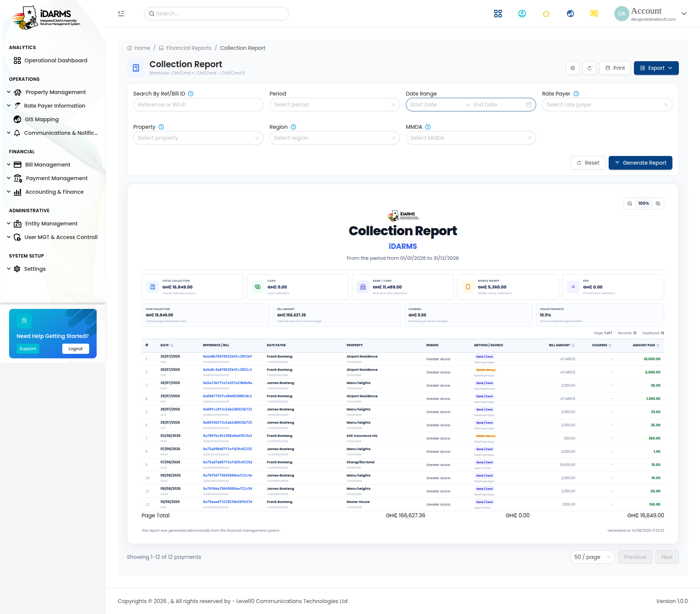Click the refresh report icon button
Screen dimensions: 700x614
589,68
